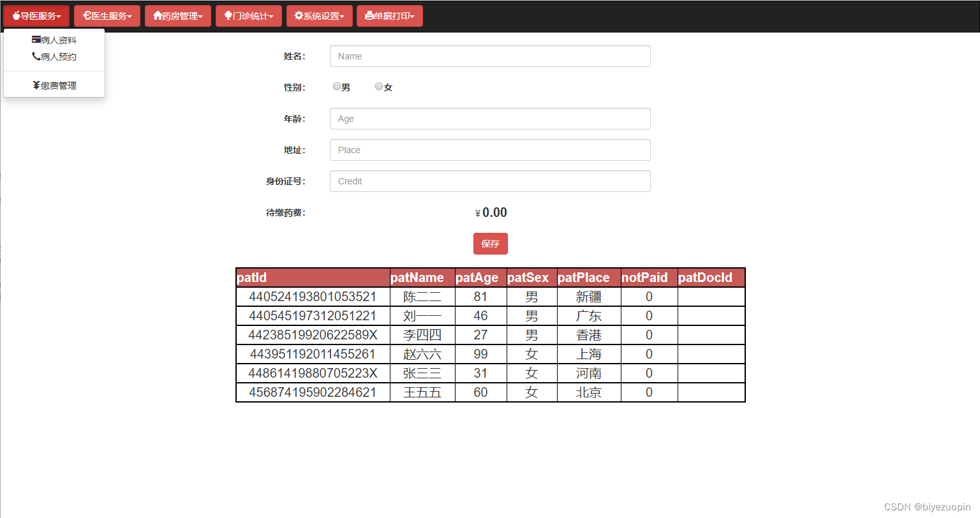Image resolution: width=980 pixels, height=518 pixels.
Task: Select patient ID 44861419880705223X
Action: pyautogui.click(x=313, y=373)
